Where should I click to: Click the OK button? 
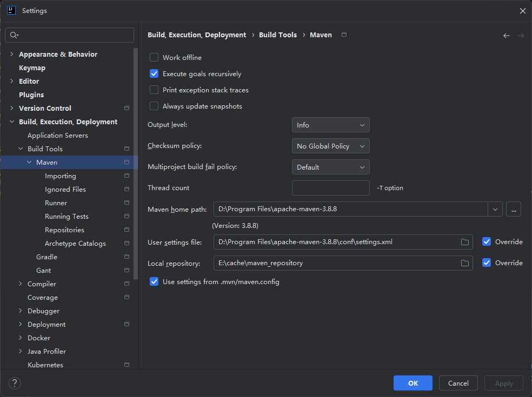(413, 383)
